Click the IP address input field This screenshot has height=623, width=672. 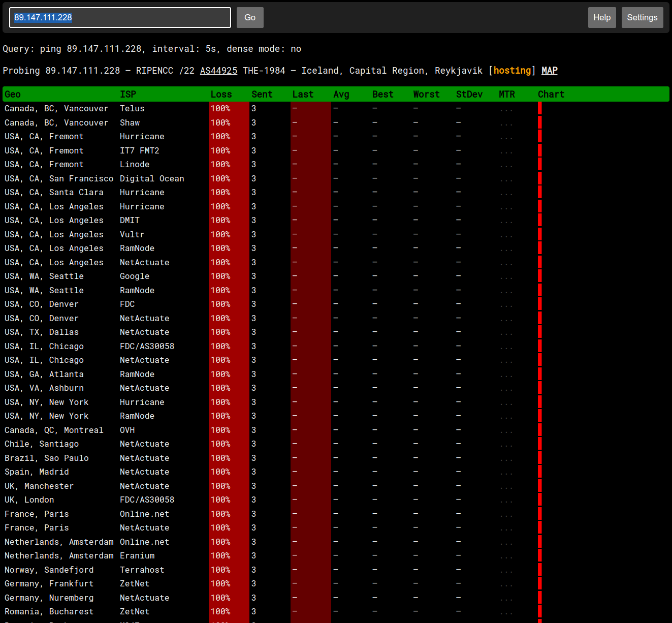coord(120,17)
